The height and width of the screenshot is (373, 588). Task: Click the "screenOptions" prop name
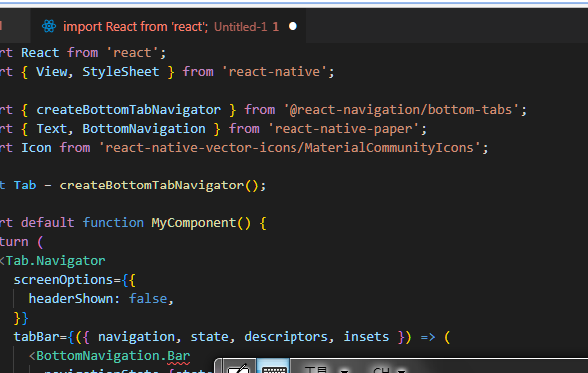pyautogui.click(x=63, y=279)
